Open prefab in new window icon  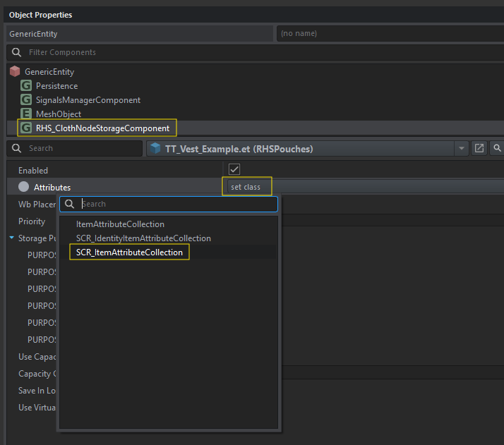[x=479, y=148]
